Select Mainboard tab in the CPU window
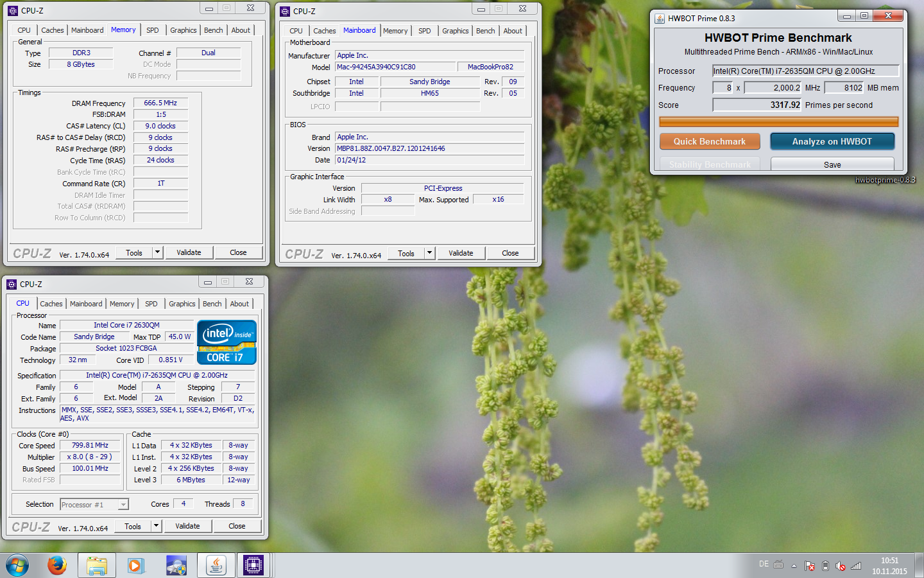Viewport: 924px width, 578px height. [x=86, y=304]
